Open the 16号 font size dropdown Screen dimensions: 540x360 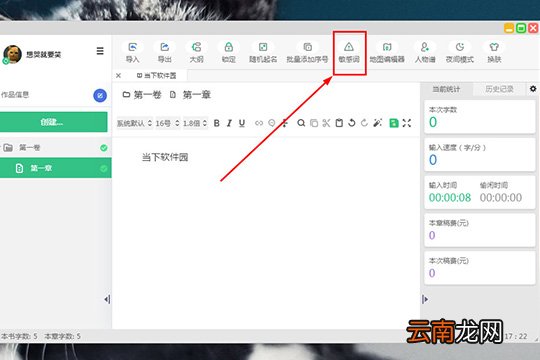[x=167, y=123]
